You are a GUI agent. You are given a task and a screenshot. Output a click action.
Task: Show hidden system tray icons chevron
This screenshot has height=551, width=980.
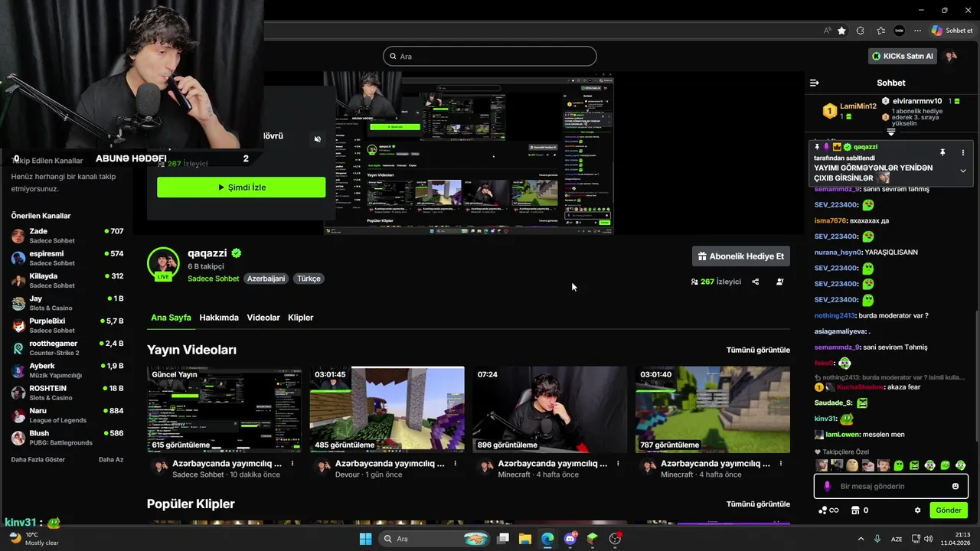pyautogui.click(x=861, y=539)
